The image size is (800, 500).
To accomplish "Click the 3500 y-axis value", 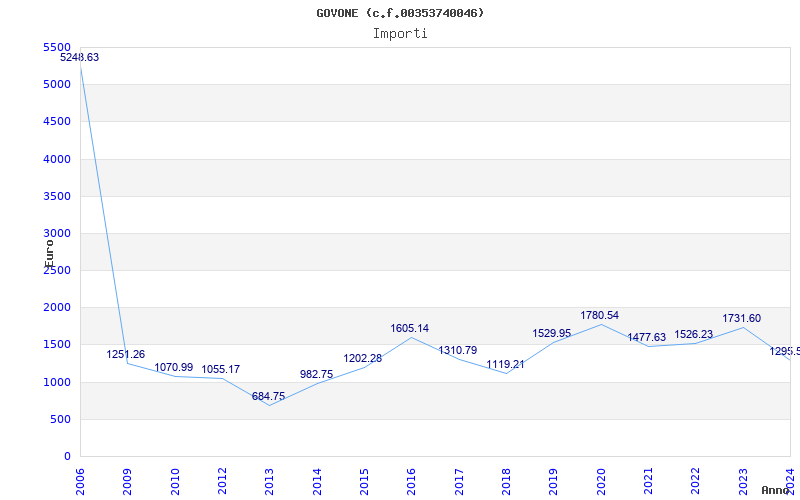I will click(x=57, y=196).
